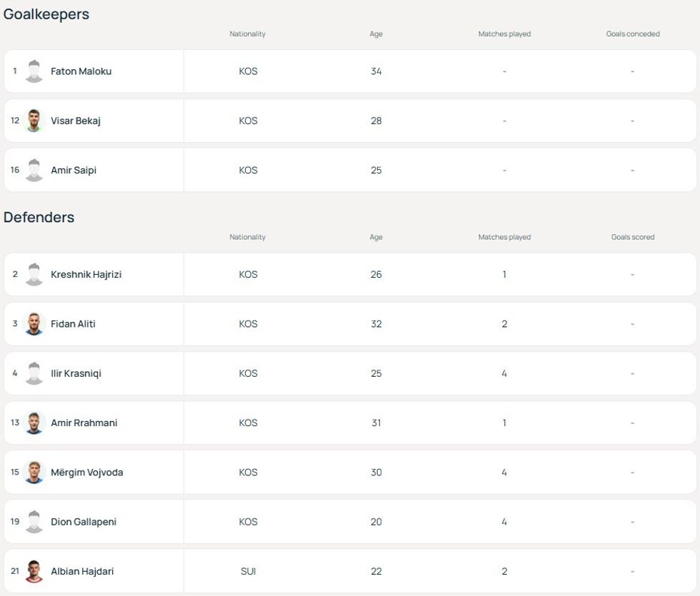The height and width of the screenshot is (596, 700).
Task: Click the Goals scored column header
Action: click(633, 237)
